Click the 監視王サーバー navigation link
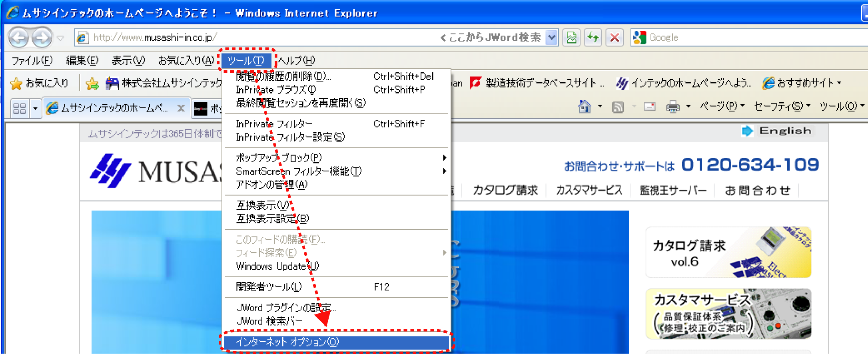Viewport: 868px width, 354px height. [673, 190]
